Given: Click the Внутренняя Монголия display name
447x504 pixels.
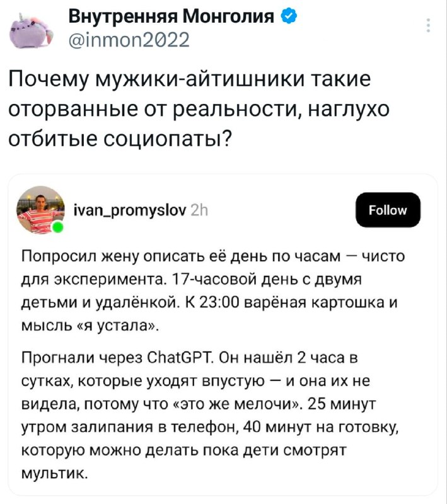Looking at the screenshot, I should click(171, 17).
